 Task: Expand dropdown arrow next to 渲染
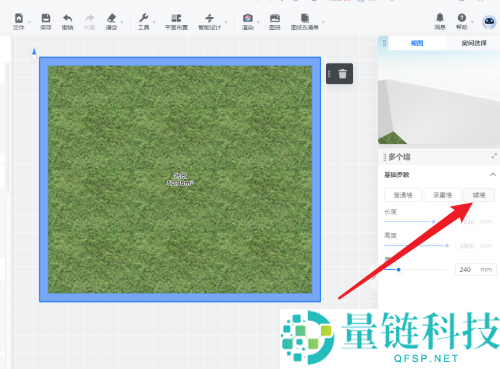(258, 23)
